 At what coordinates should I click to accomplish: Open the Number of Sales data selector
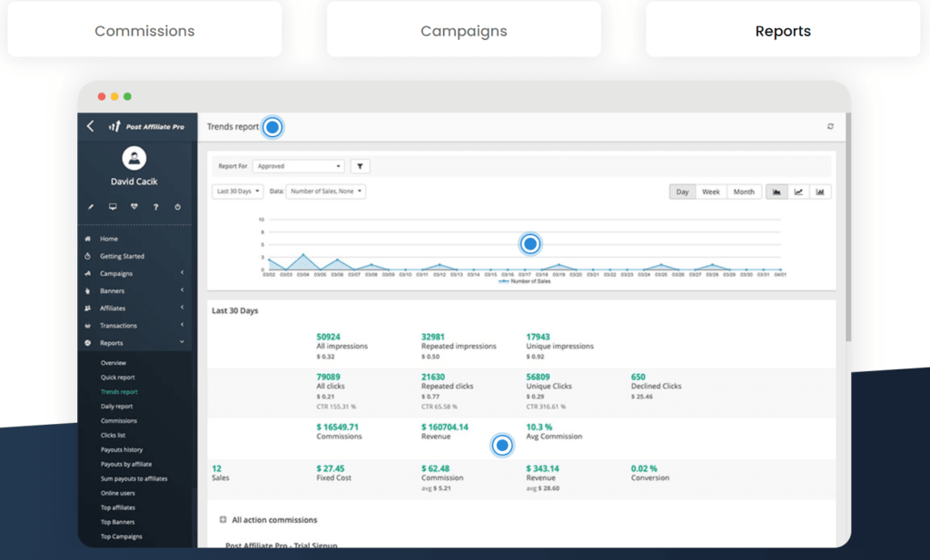[x=327, y=192]
